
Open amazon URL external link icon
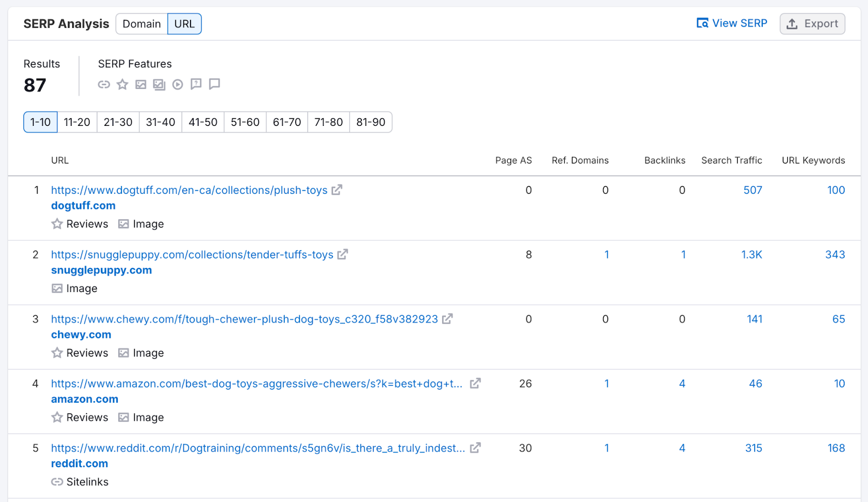click(475, 384)
